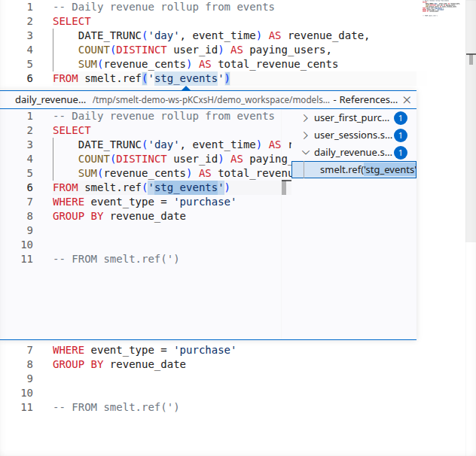
Task: Click the minimap code preview
Action: pyautogui.click(x=444, y=9)
